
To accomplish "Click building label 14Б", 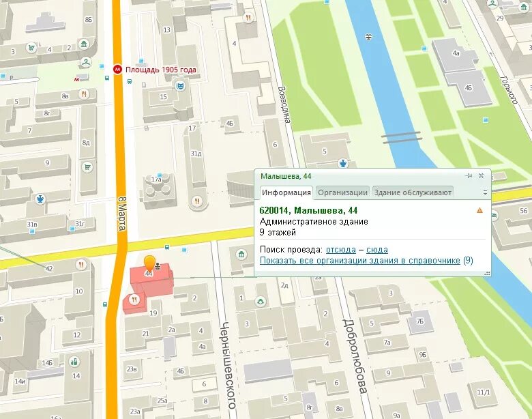I will (47, 363).
